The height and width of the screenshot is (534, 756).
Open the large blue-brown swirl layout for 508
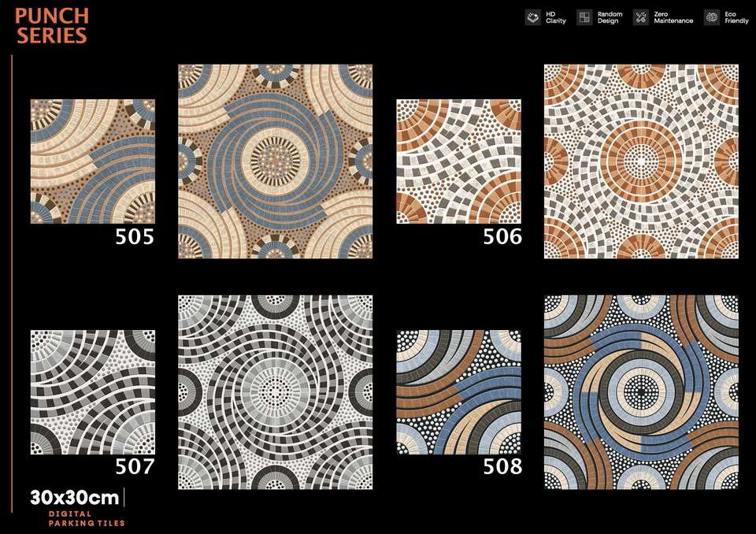click(641, 392)
